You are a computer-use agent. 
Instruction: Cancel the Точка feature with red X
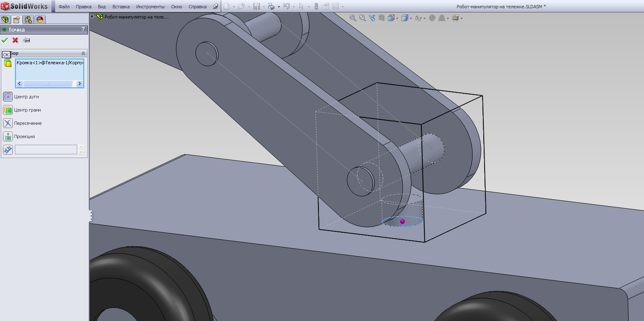point(15,40)
